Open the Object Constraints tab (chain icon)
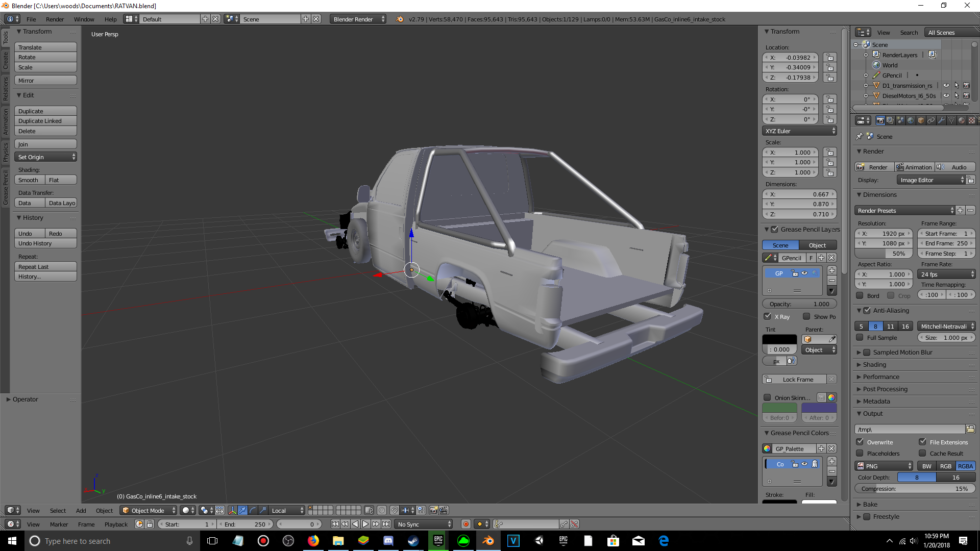The height and width of the screenshot is (551, 980). tap(931, 120)
